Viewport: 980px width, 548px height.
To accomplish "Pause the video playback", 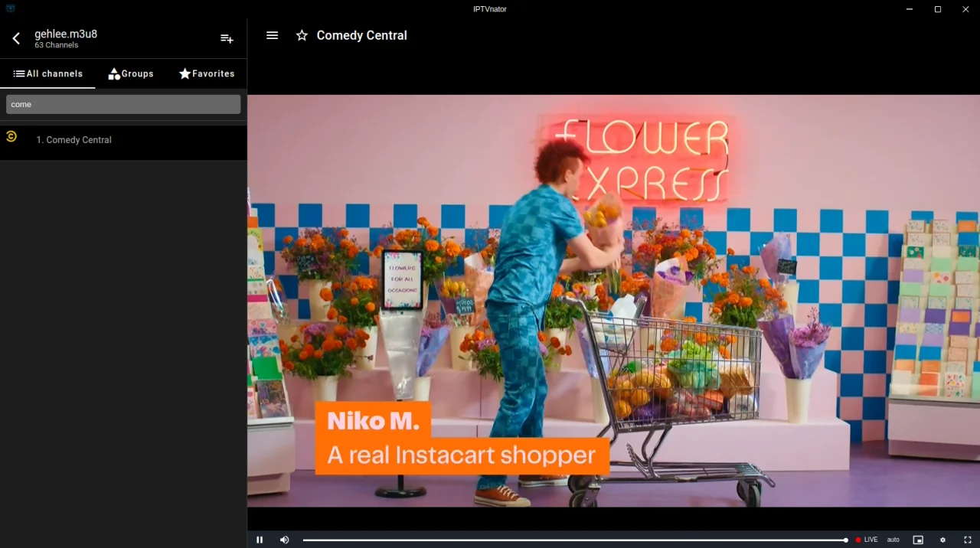I will (260, 540).
